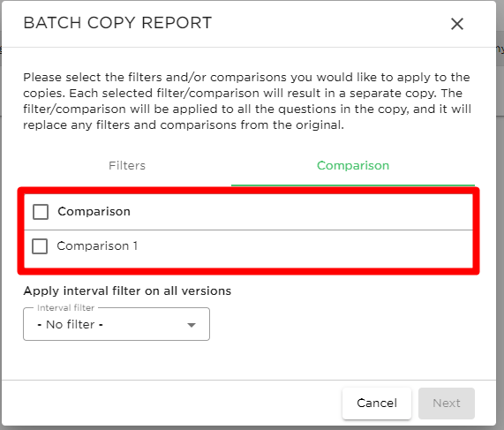
Task: Switch to the Filters tab
Action: (127, 166)
